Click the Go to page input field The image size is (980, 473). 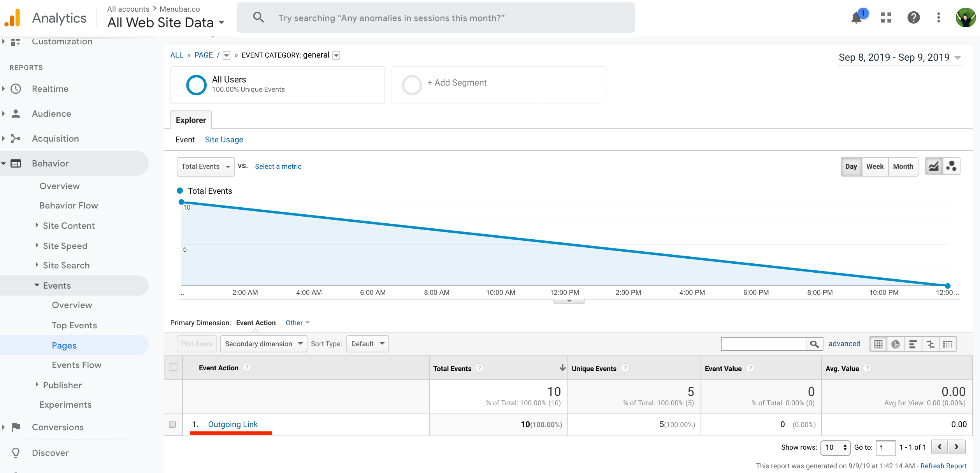pos(885,447)
